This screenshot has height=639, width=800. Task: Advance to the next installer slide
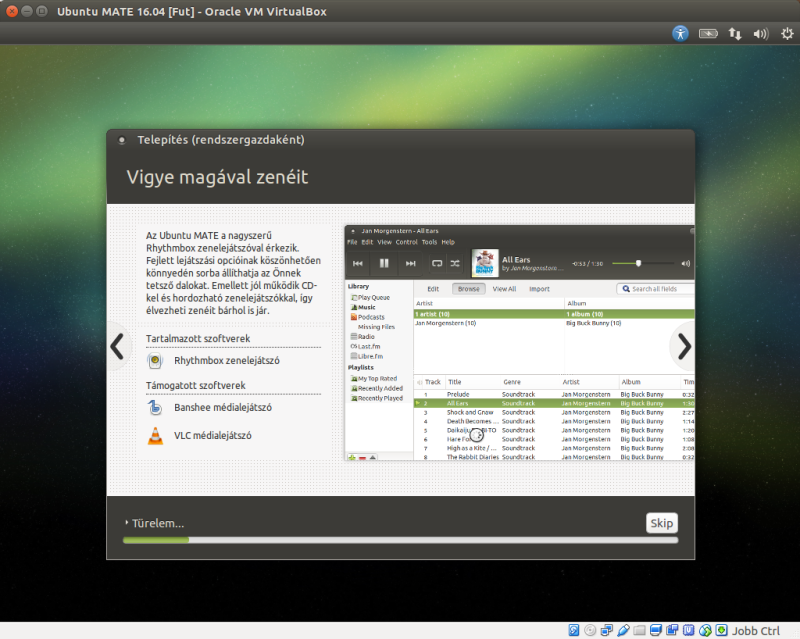pyautogui.click(x=684, y=347)
